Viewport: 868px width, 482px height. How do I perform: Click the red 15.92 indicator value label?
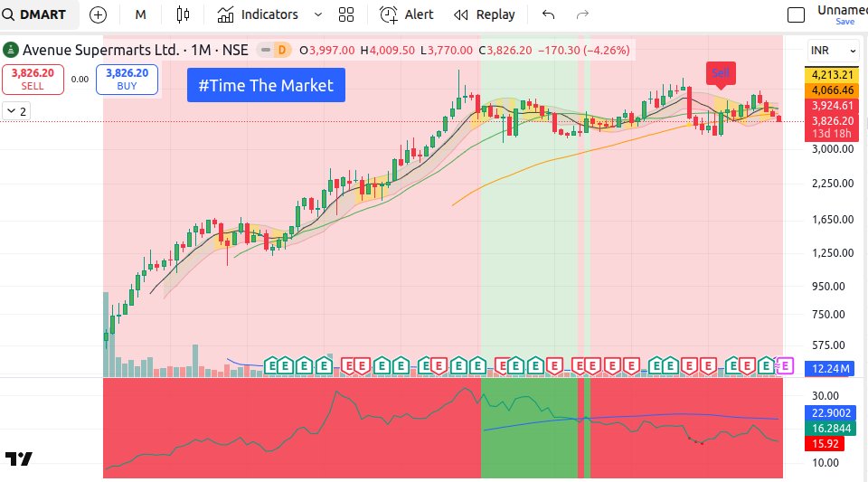826,444
